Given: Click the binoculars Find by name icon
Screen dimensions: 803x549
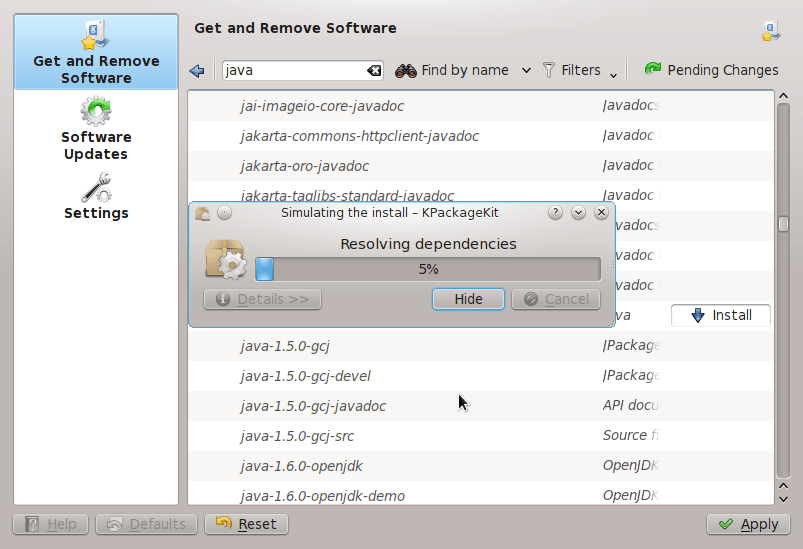Looking at the screenshot, I should [406, 71].
